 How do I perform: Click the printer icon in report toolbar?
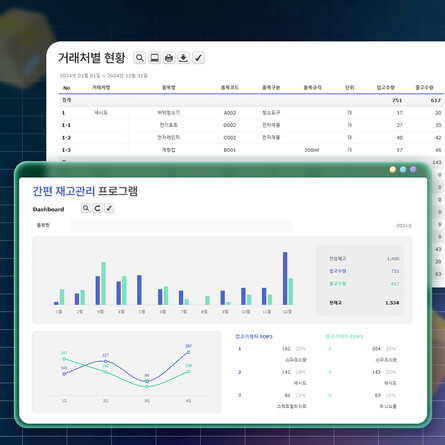click(169, 58)
